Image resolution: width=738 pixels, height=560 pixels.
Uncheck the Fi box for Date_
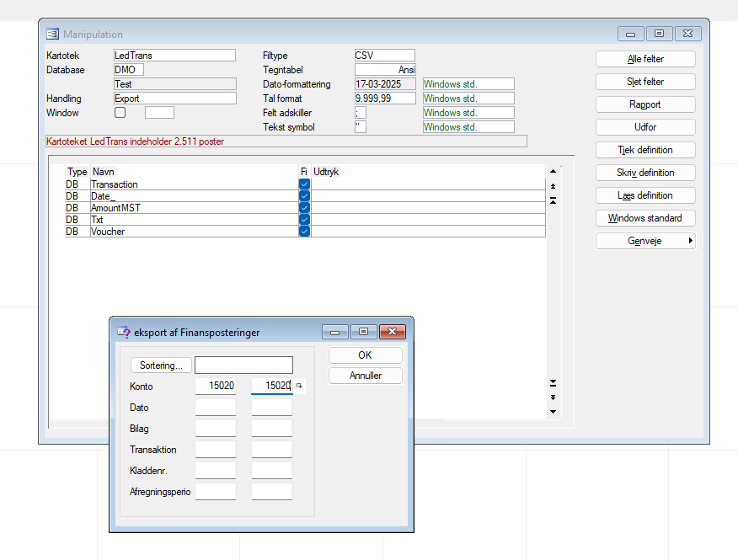pos(304,195)
